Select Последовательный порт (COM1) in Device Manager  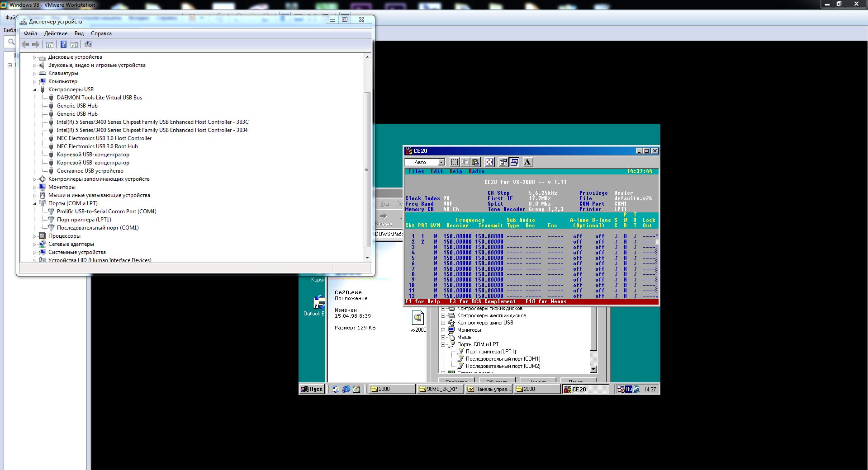click(x=98, y=228)
